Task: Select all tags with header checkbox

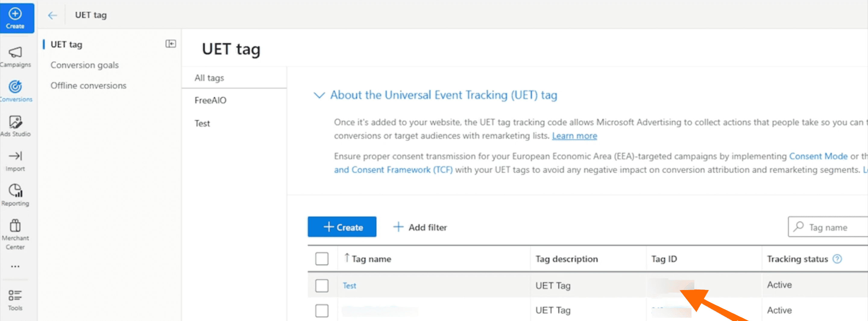Action: 322,259
